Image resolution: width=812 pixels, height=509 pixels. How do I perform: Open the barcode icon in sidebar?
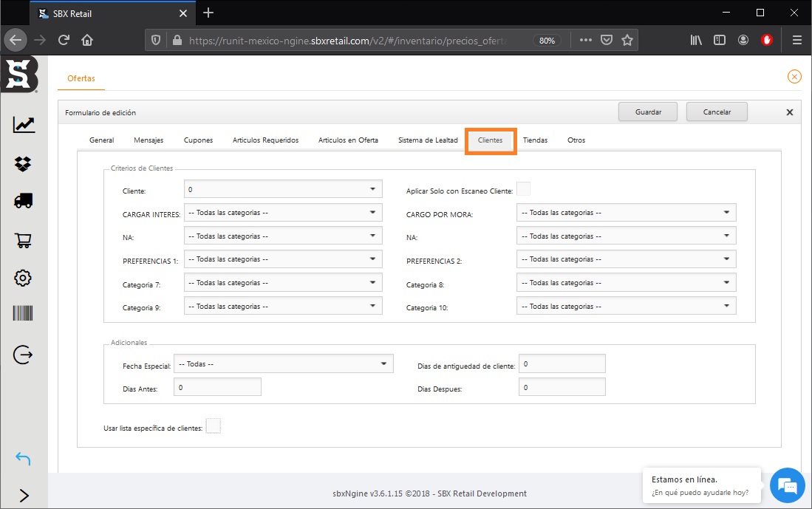coord(23,313)
